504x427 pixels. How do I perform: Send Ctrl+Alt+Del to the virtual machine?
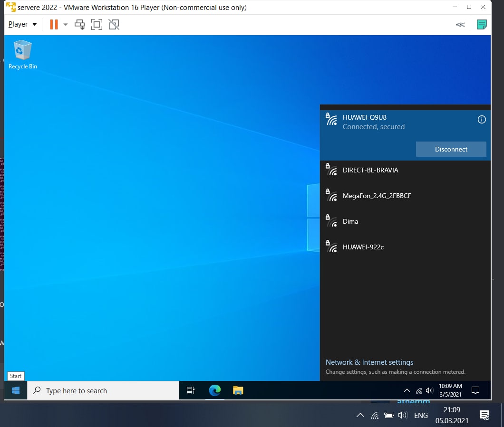(80, 24)
